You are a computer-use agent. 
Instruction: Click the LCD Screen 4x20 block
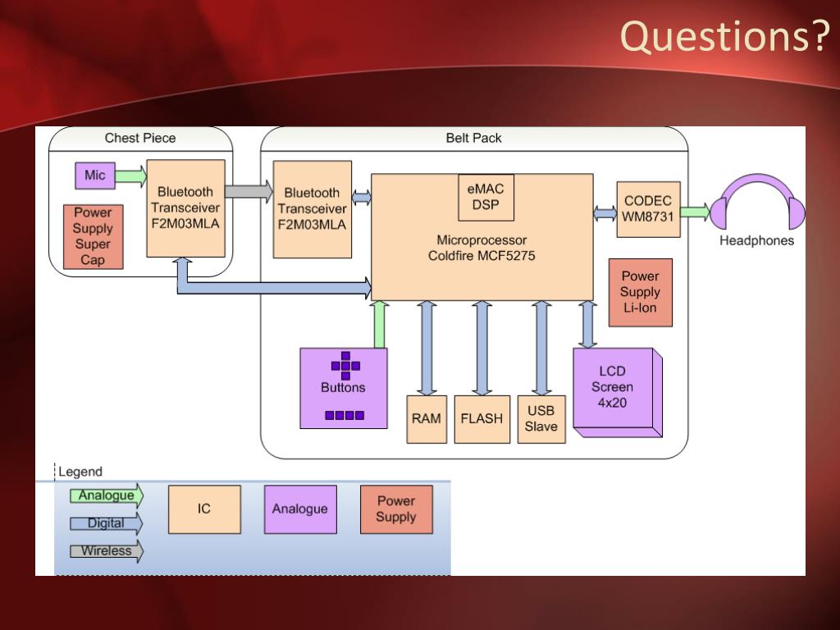tap(617, 392)
